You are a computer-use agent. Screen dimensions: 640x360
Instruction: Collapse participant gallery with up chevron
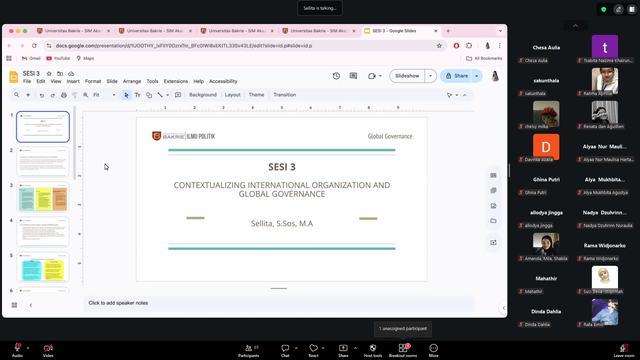click(576, 26)
